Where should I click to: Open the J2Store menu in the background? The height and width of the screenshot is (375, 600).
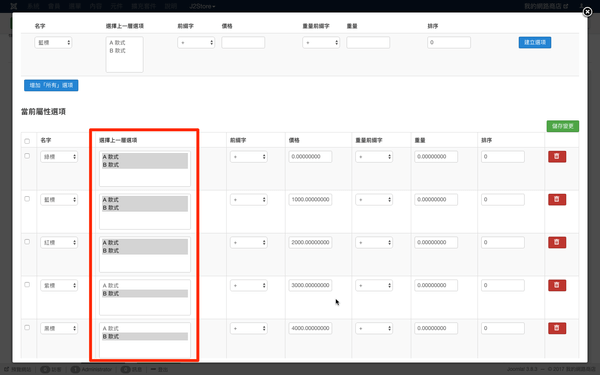point(202,6)
